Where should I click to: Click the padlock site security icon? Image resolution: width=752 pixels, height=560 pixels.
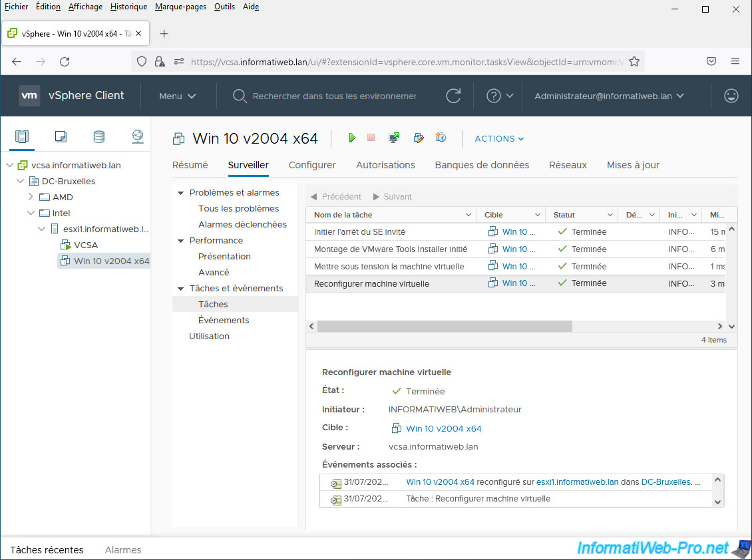160,61
